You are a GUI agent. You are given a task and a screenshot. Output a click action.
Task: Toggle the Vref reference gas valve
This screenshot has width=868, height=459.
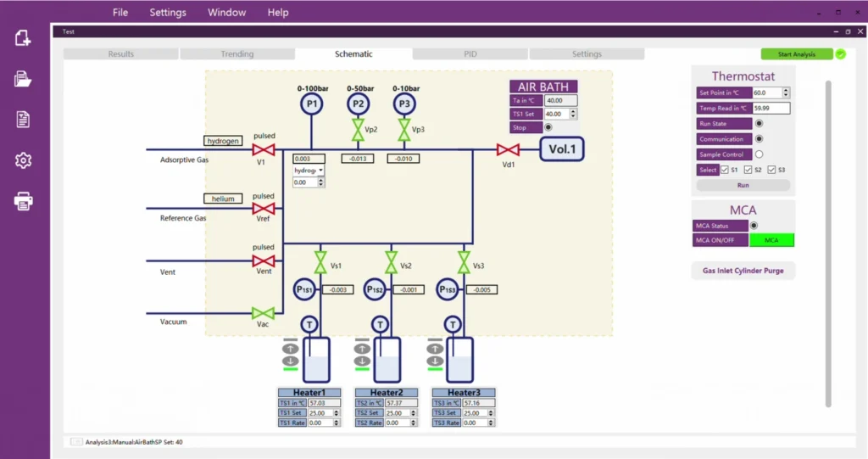click(x=264, y=209)
